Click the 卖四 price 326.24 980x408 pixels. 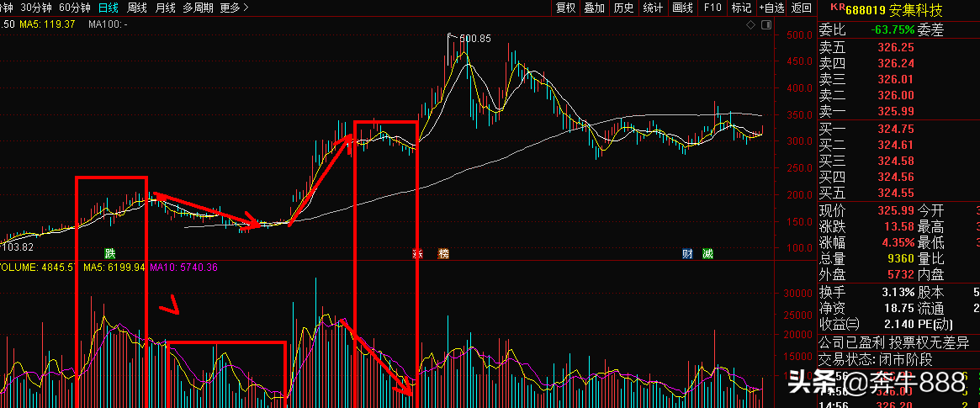point(896,63)
